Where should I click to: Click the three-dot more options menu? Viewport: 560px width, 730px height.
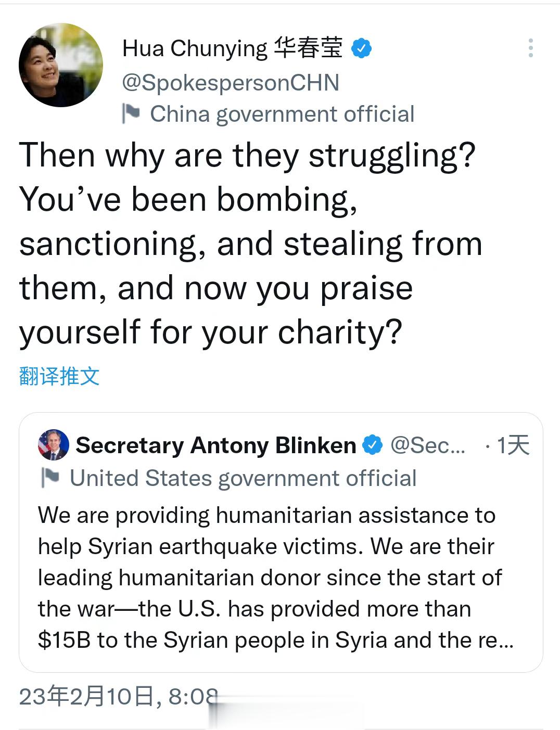pyautogui.click(x=530, y=48)
